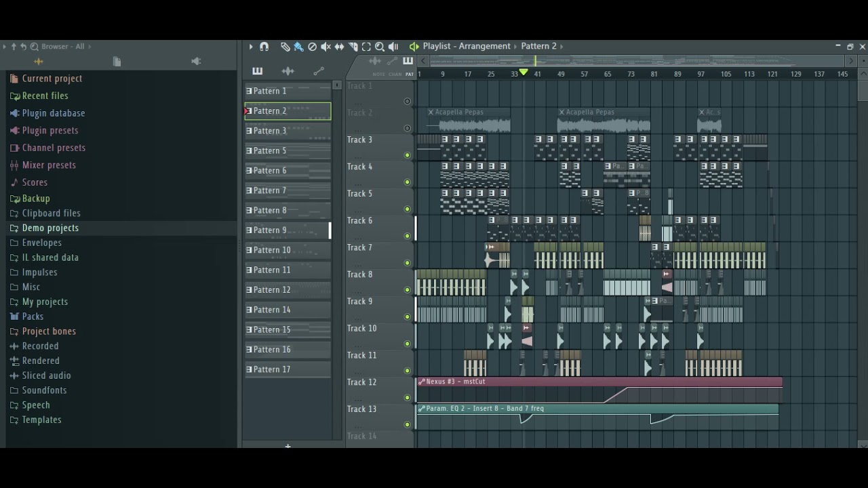Select Pattern 1 in the picker
The image size is (868, 488).
point(288,91)
